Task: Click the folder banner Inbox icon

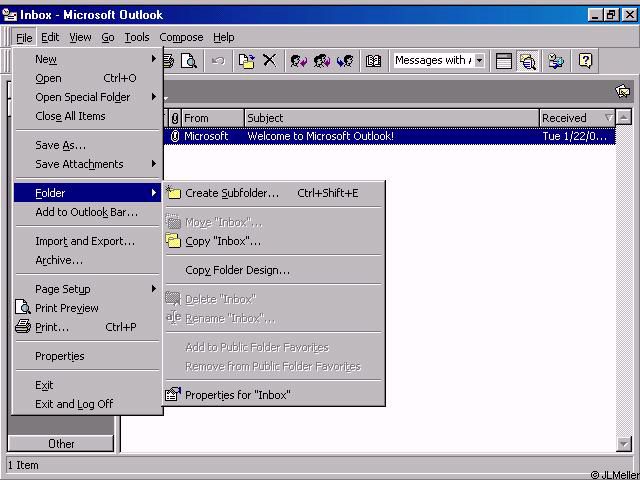Action: tap(622, 91)
